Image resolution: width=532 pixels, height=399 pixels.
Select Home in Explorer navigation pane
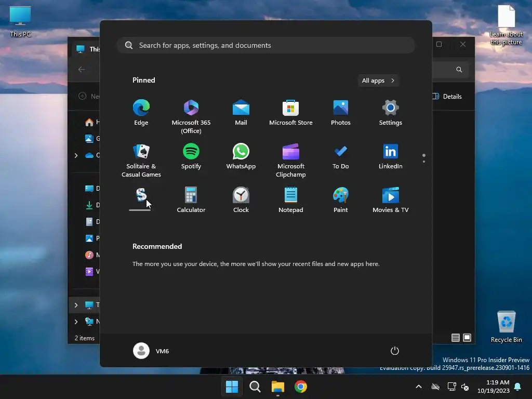tap(92, 122)
